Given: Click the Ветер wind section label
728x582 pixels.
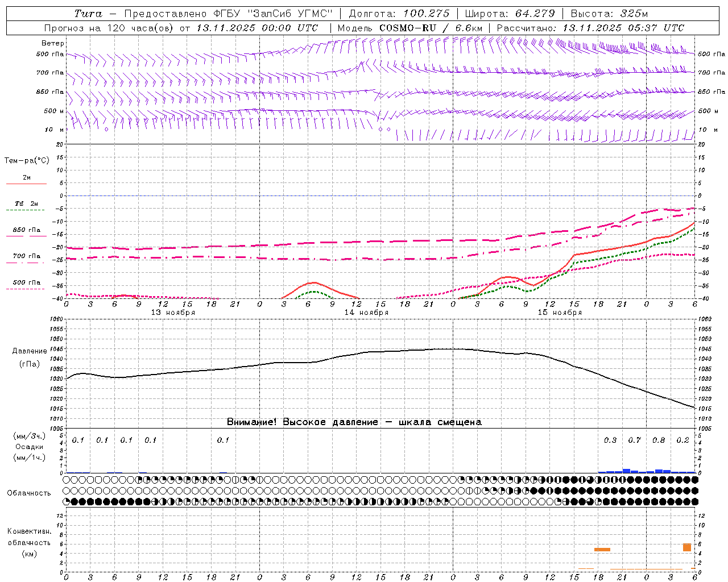Looking at the screenshot, I should click(x=53, y=43).
